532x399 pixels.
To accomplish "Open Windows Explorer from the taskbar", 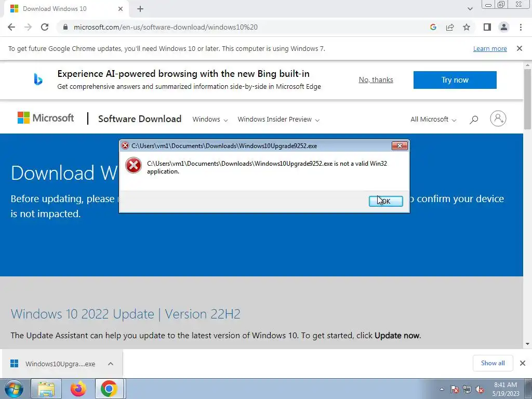I will (x=46, y=389).
